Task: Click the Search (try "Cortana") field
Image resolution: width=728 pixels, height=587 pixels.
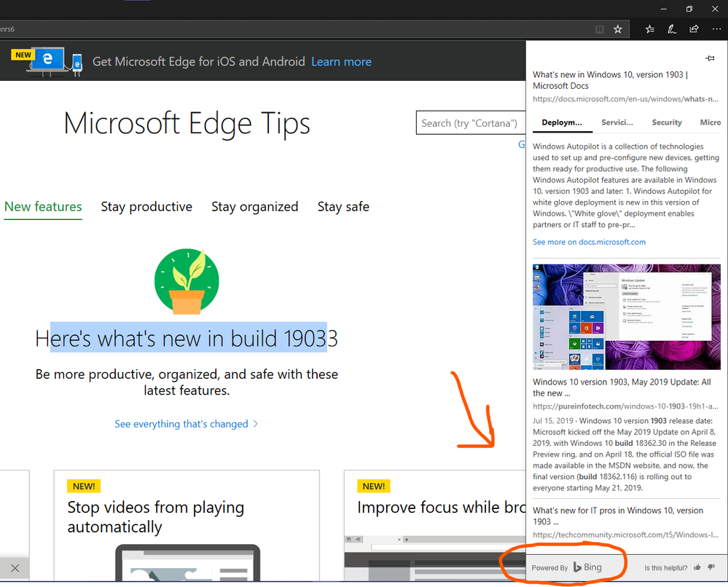Action: [x=471, y=123]
